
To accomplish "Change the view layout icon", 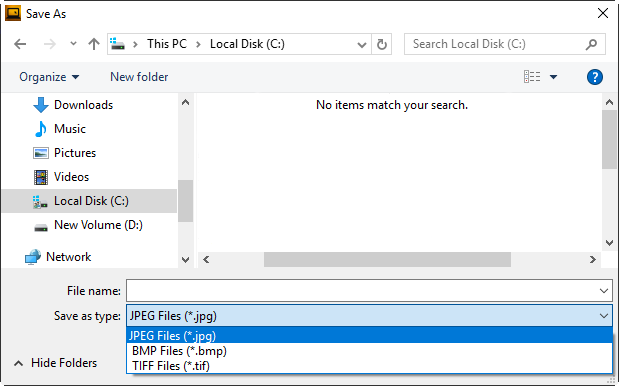I will point(532,77).
